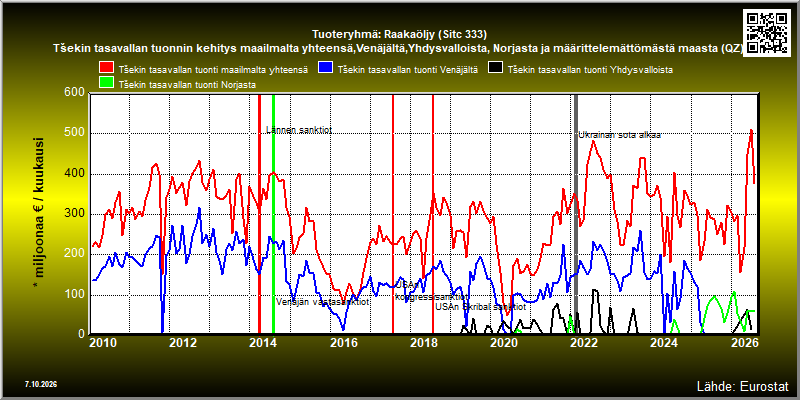
Task: Click the x-axis year 2022
Action: (x=585, y=343)
